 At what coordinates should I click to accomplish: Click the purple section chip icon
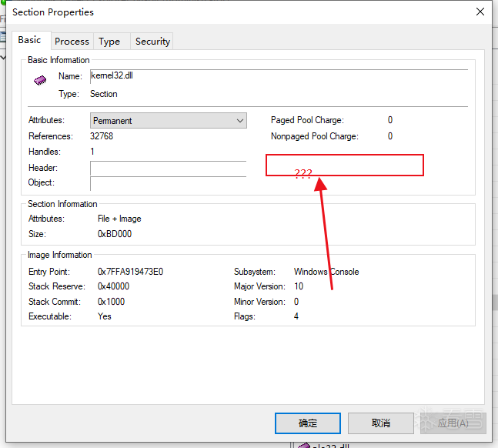point(40,80)
